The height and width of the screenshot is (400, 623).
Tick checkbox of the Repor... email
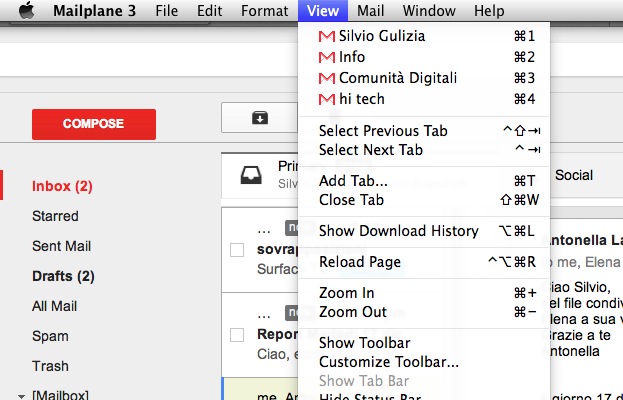coord(237,335)
